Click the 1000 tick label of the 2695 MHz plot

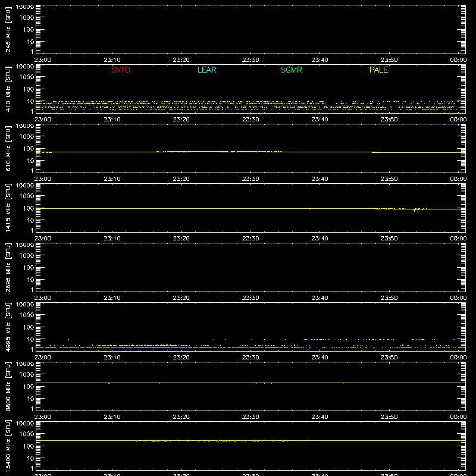point(27,256)
